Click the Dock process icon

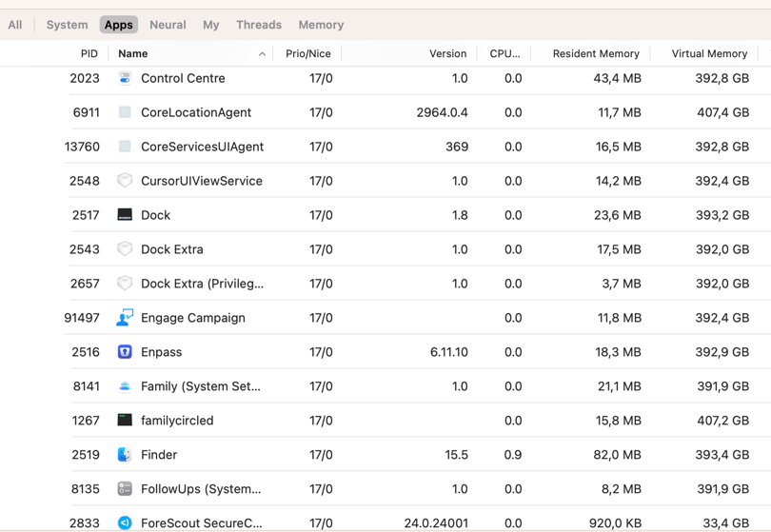point(125,215)
